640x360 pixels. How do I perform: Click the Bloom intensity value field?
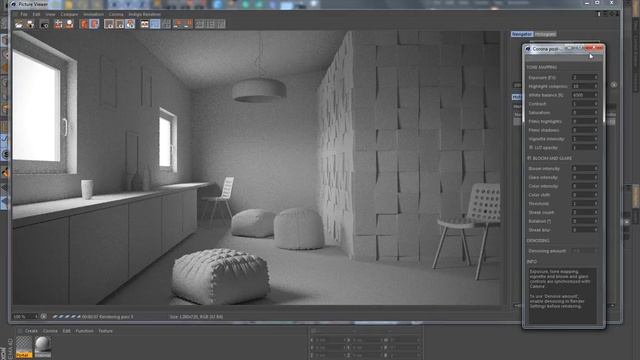[585, 168]
